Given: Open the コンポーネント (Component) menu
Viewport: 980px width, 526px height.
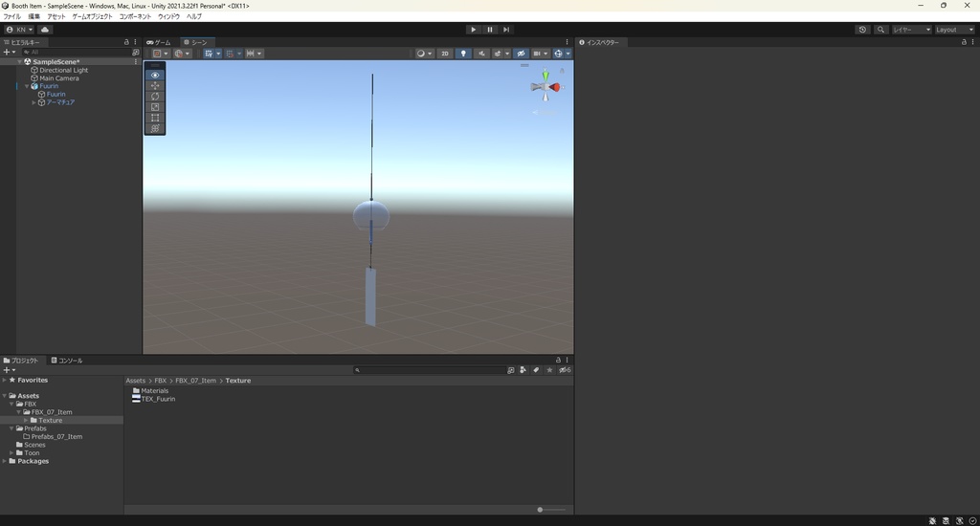Looking at the screenshot, I should coord(135,17).
